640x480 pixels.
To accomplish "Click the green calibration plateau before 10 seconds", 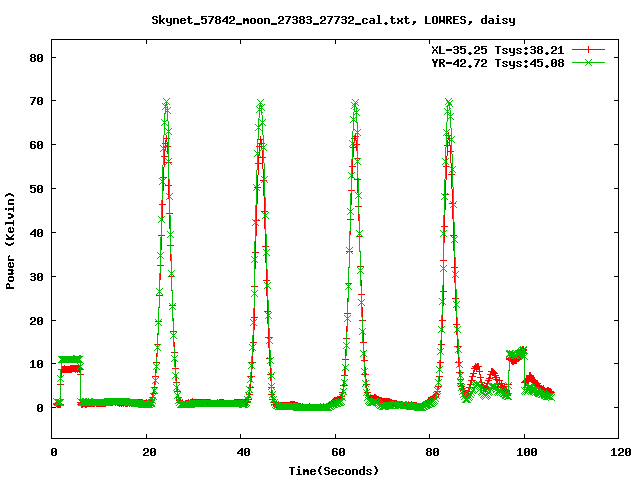I will pyautogui.click(x=70, y=359).
